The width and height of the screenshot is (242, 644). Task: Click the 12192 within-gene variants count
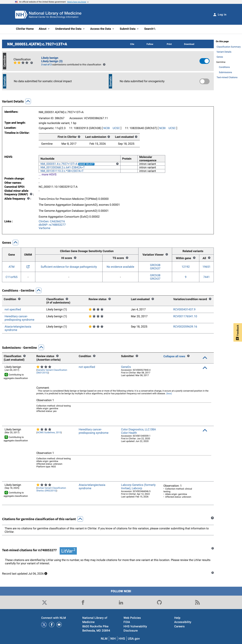click(x=186, y=267)
